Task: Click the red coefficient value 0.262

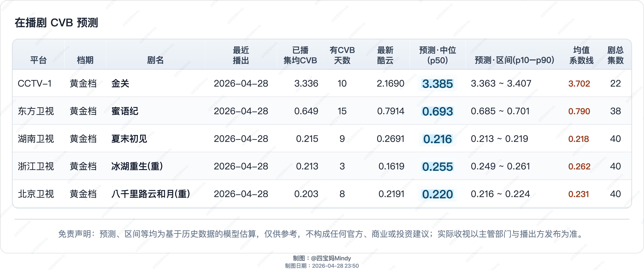Action: (579, 167)
